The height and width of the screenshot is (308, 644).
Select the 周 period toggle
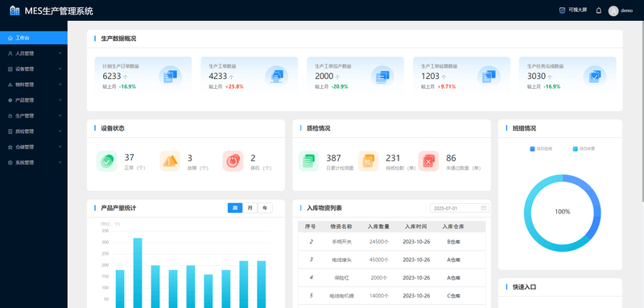pyautogui.click(x=235, y=208)
